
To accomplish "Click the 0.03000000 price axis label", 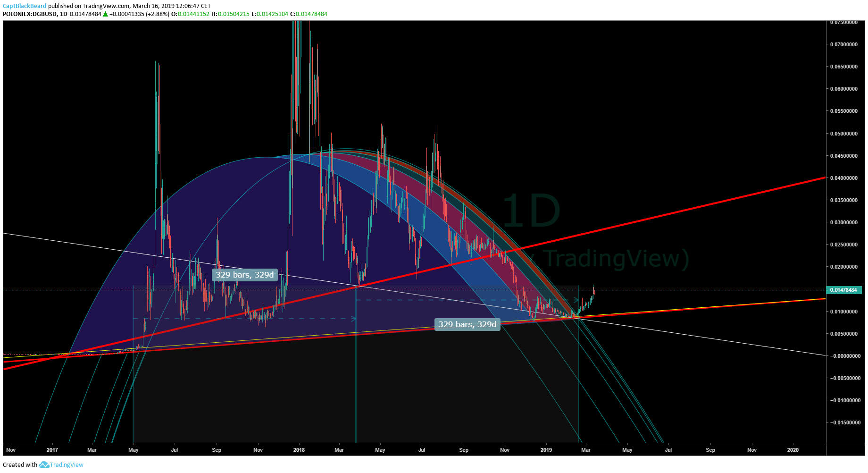I will click(x=844, y=222).
